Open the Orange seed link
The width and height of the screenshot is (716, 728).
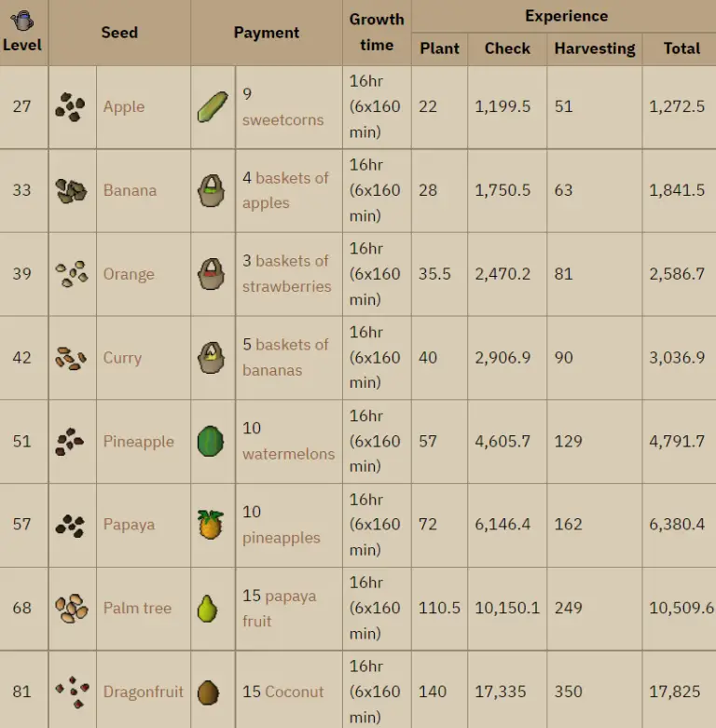(x=129, y=274)
